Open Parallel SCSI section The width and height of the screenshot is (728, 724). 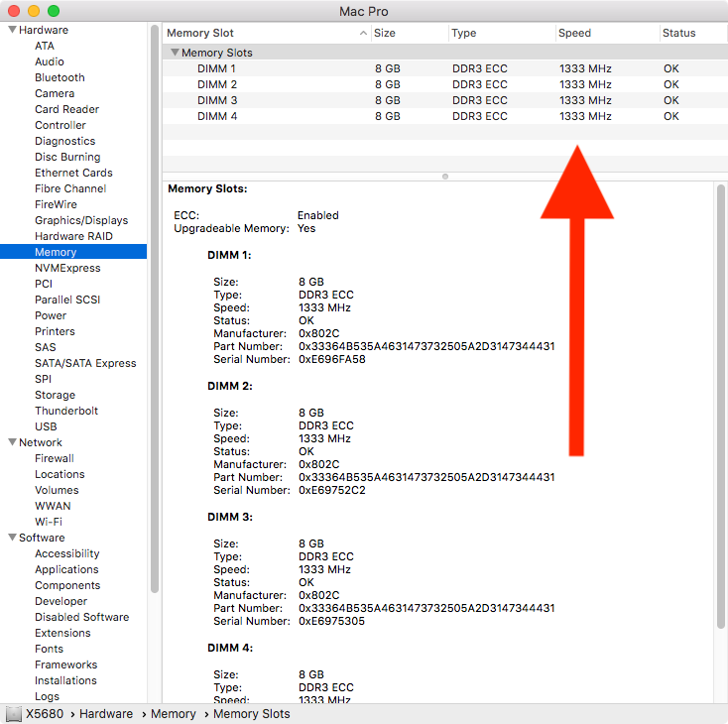(x=67, y=300)
